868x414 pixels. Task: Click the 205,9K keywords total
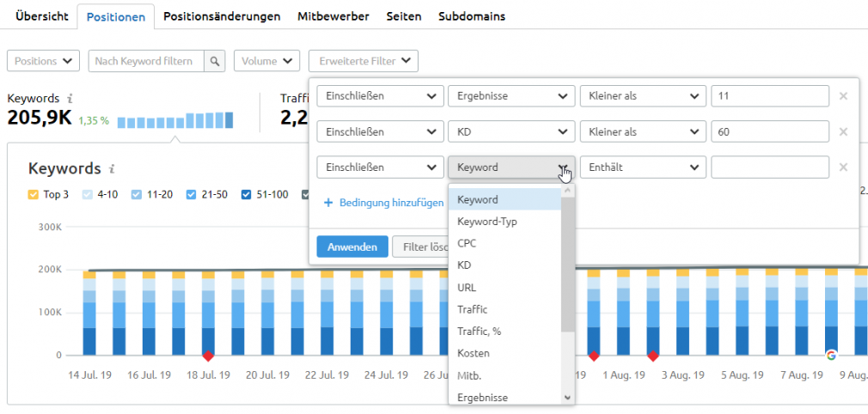40,118
